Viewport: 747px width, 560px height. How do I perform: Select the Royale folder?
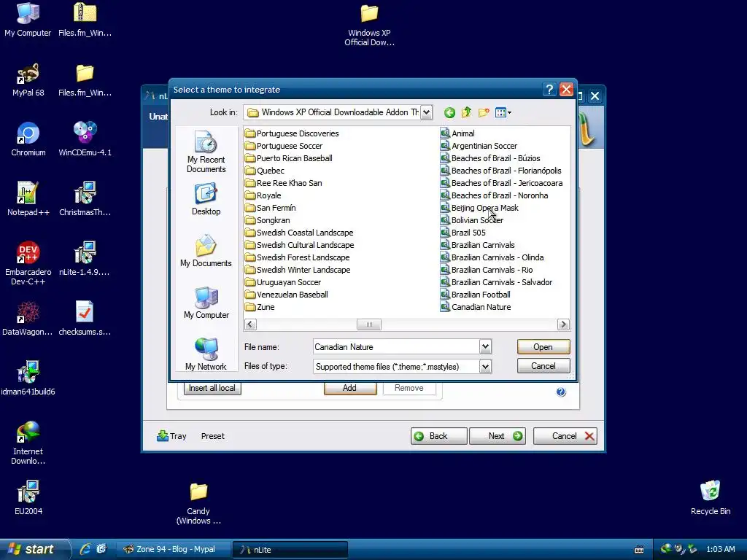[263, 195]
